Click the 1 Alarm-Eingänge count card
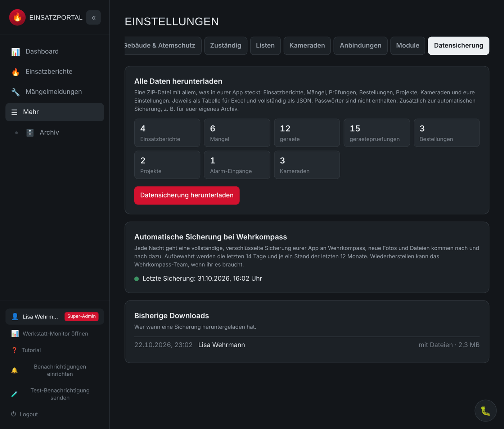The height and width of the screenshot is (429, 504). (237, 165)
